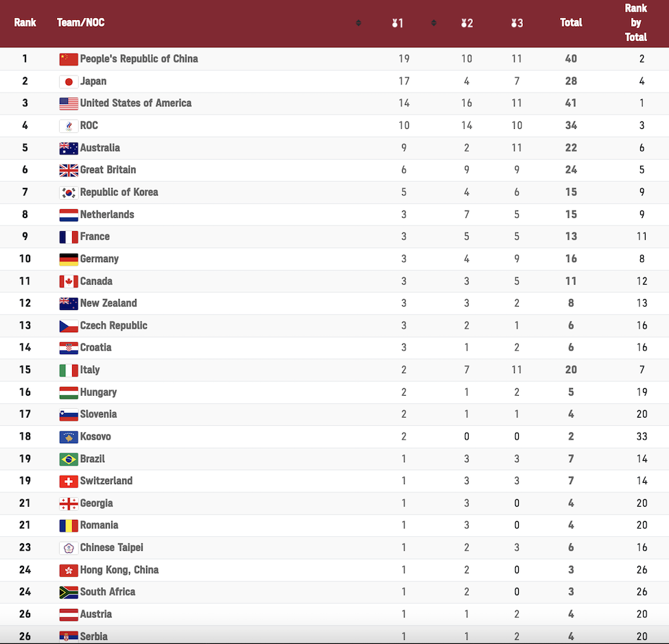This screenshot has width=669, height=644.
Task: Click the Brazil flag icon
Action: tap(69, 460)
